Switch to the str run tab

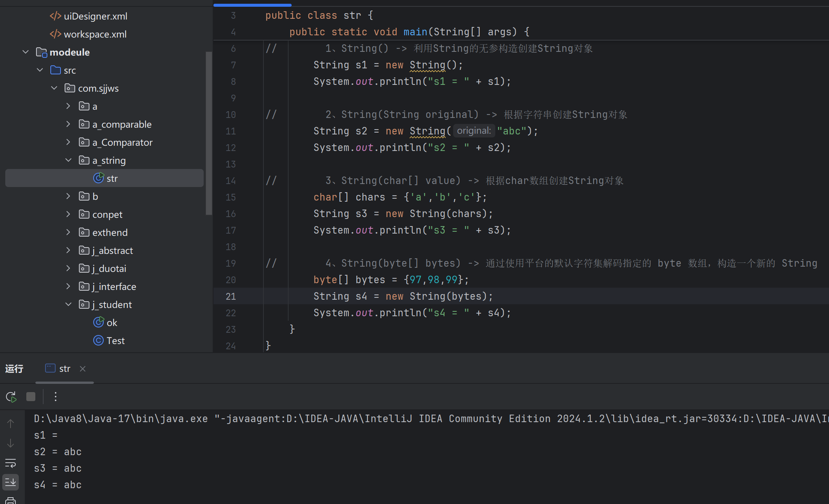(x=64, y=369)
